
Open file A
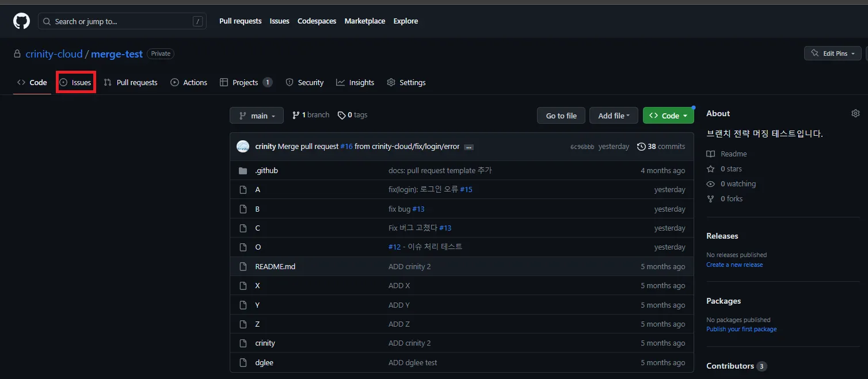point(258,190)
